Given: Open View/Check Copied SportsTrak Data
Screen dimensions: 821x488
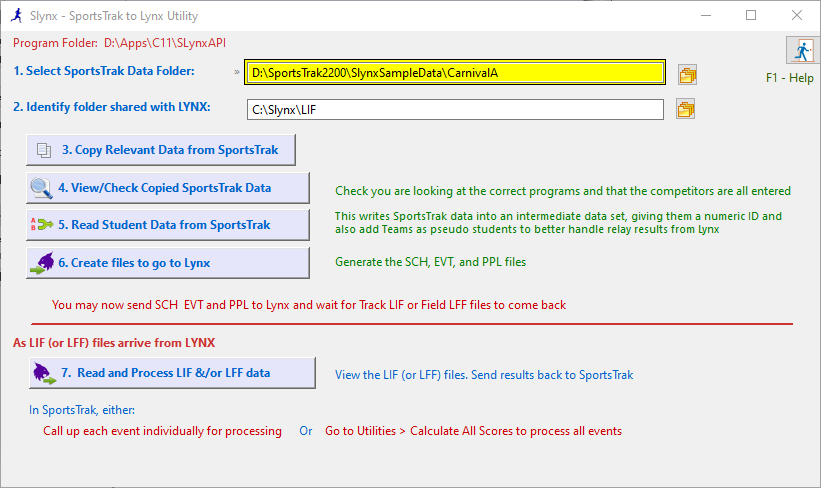Looking at the screenshot, I should [x=168, y=188].
